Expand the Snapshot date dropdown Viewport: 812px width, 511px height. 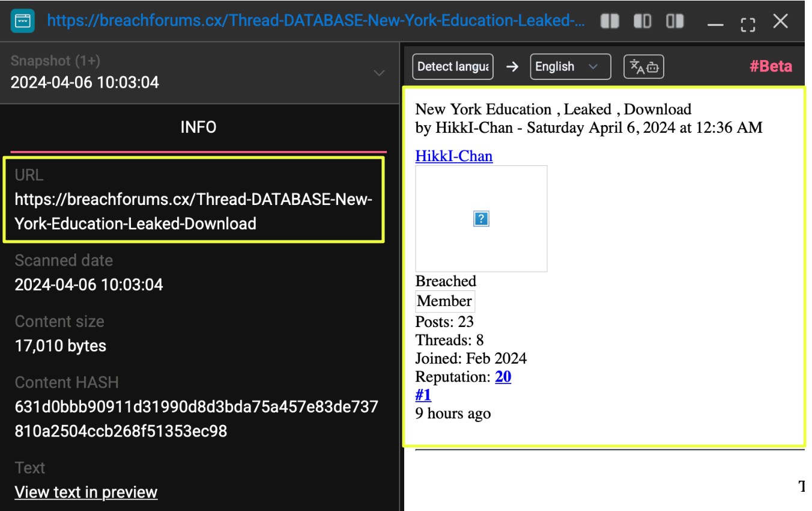tap(379, 73)
